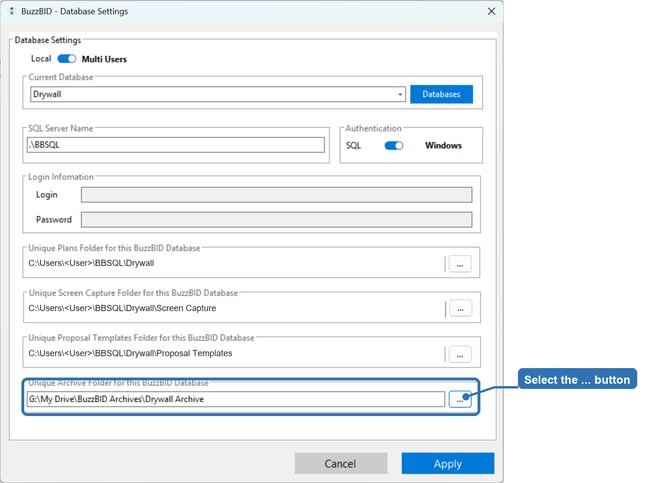Click the Multi Users label
The image size is (670, 483).
pyautogui.click(x=104, y=59)
